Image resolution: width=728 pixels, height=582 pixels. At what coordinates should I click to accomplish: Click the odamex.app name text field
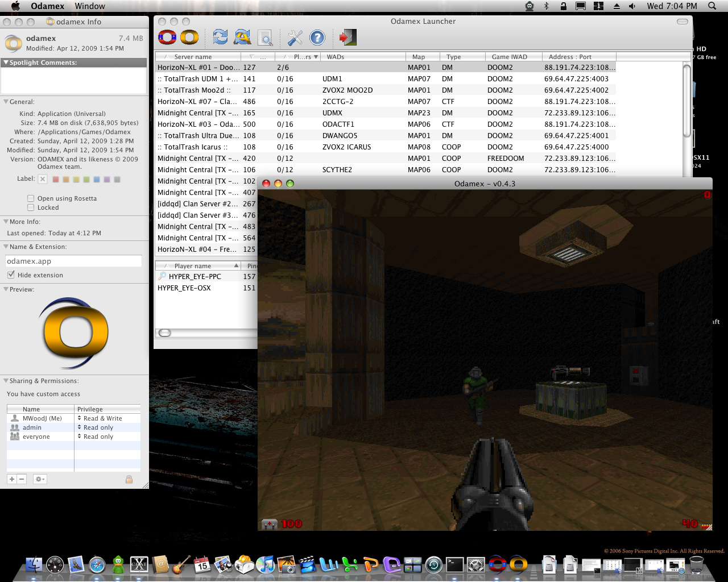click(x=73, y=261)
